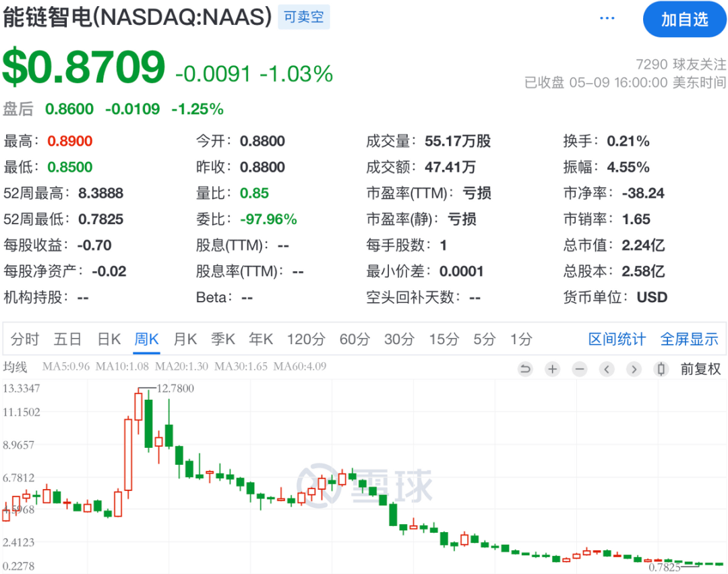This screenshot has width=728, height=574.
Task: Choose the 15分 interval tab
Action: click(444, 339)
